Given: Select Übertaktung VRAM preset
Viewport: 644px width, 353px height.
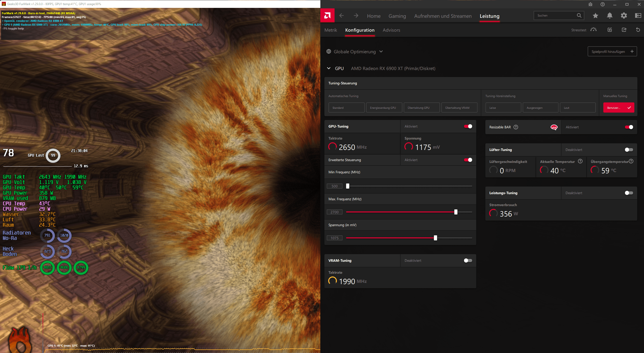Looking at the screenshot, I should [x=459, y=108].
